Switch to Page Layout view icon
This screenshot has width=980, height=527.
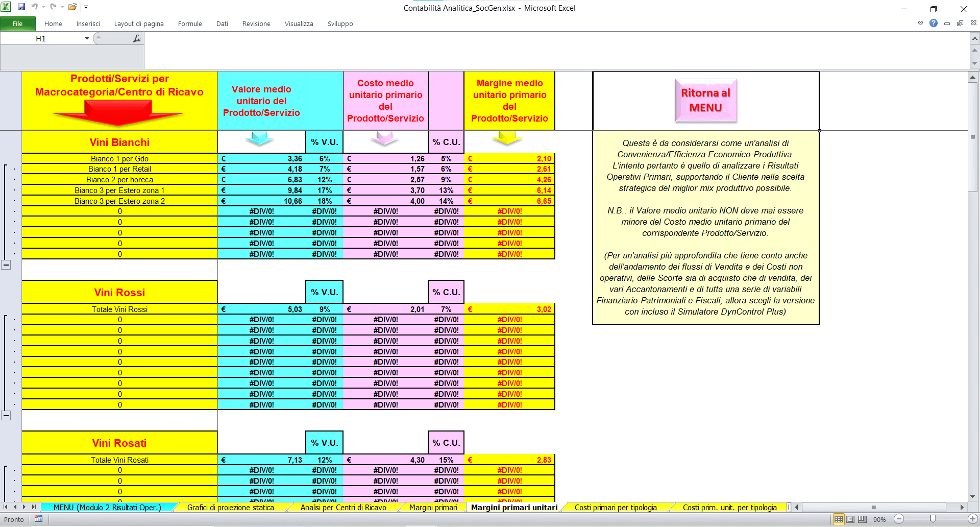click(850, 519)
